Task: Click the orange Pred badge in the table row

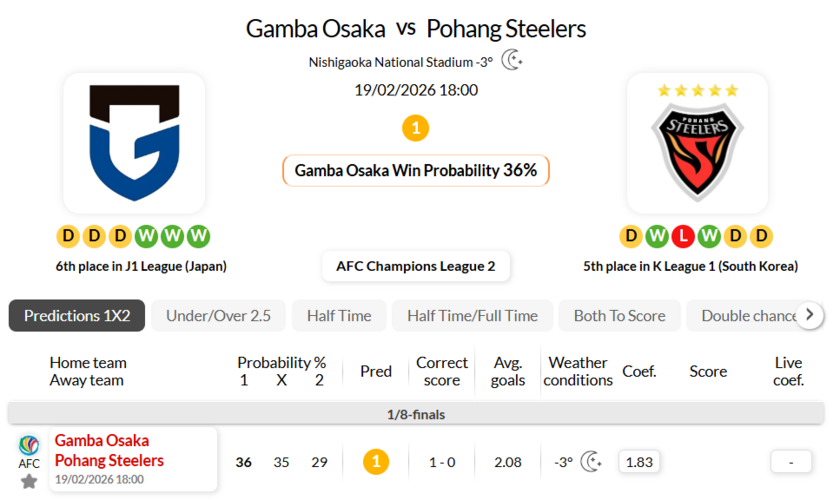Action: (375, 461)
